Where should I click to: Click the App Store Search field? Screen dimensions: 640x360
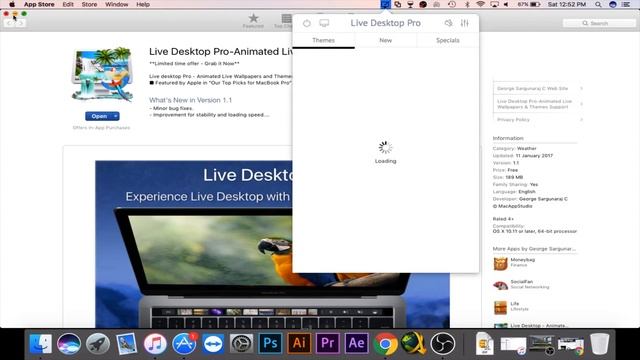[599, 23]
